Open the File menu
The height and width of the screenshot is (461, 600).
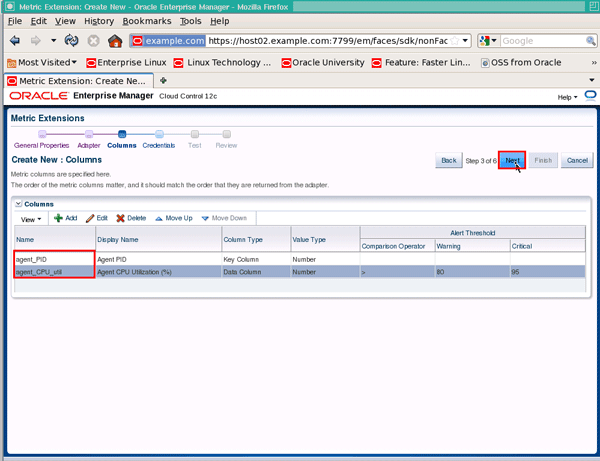[x=15, y=21]
